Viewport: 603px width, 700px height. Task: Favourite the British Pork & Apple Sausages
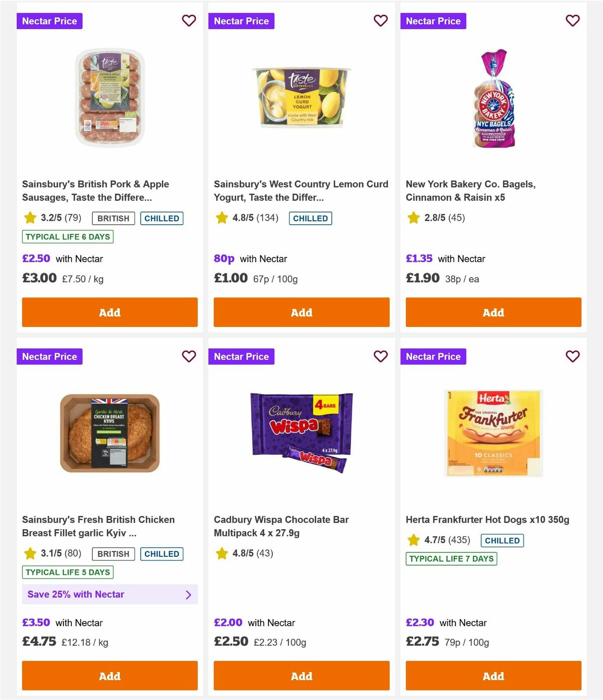click(189, 21)
